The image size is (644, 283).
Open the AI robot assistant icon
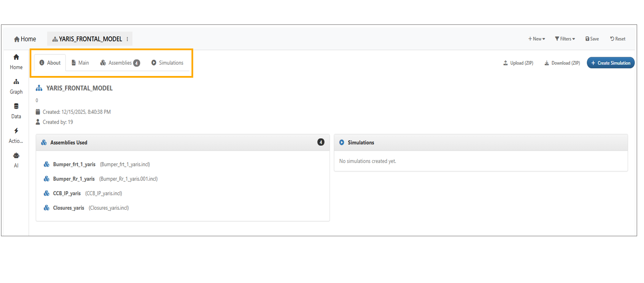click(16, 160)
